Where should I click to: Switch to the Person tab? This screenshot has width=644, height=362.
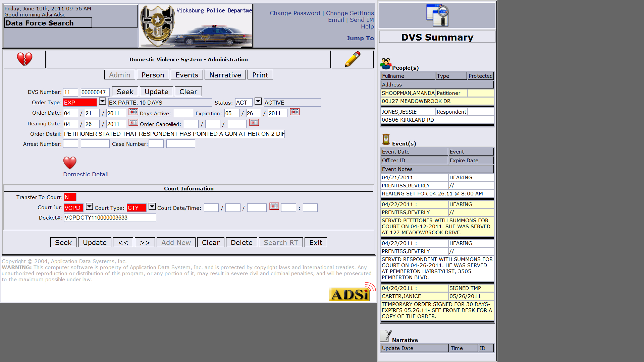click(x=153, y=75)
